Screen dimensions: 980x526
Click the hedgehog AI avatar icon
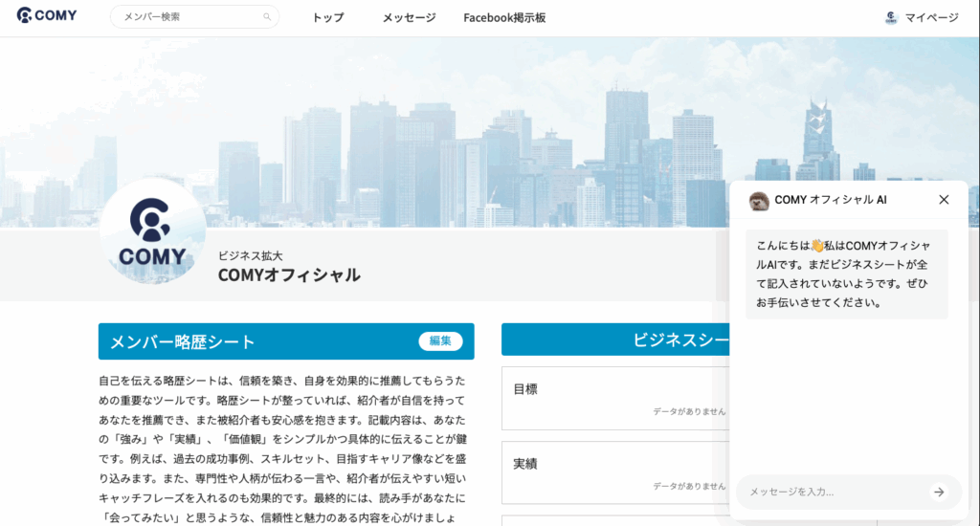click(x=759, y=201)
